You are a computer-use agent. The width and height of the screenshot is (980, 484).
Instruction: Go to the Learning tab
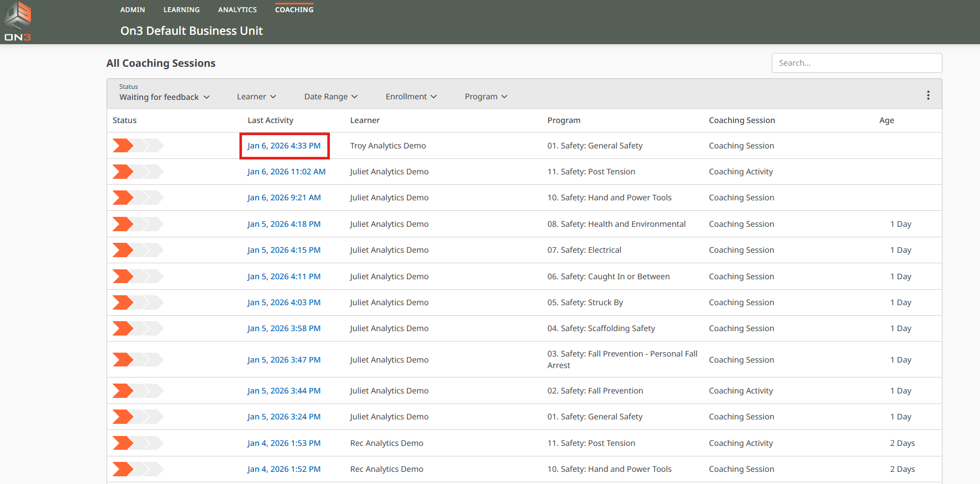click(x=181, y=10)
